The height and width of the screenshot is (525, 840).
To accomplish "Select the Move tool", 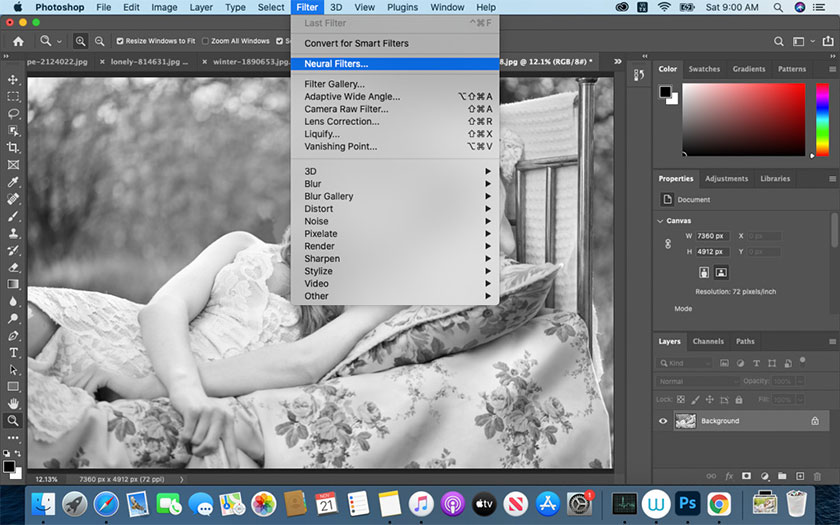I will [x=13, y=79].
